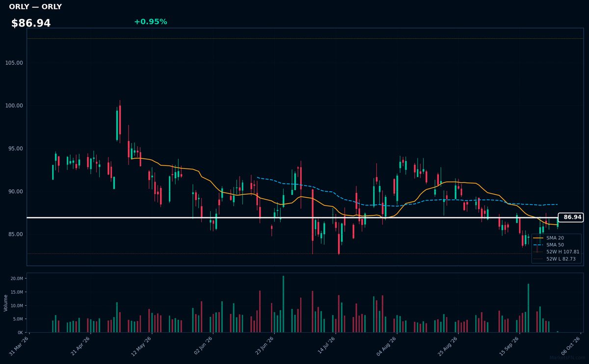Click the 105.00 price axis label
This screenshot has width=589, height=364.
[14, 63]
